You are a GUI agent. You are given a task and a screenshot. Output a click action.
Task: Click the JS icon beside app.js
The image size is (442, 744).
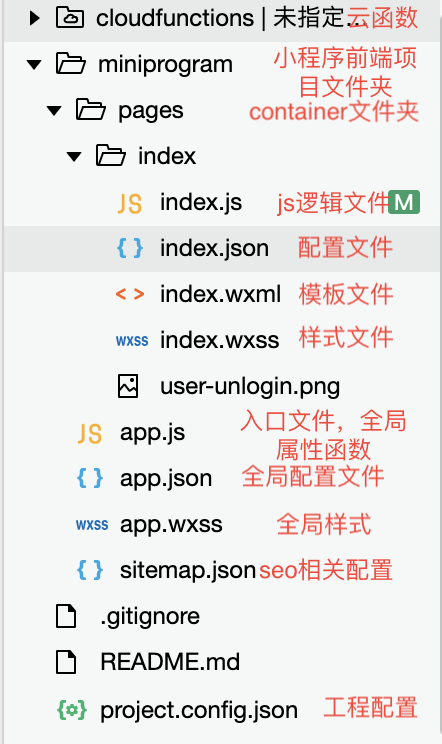click(x=90, y=433)
